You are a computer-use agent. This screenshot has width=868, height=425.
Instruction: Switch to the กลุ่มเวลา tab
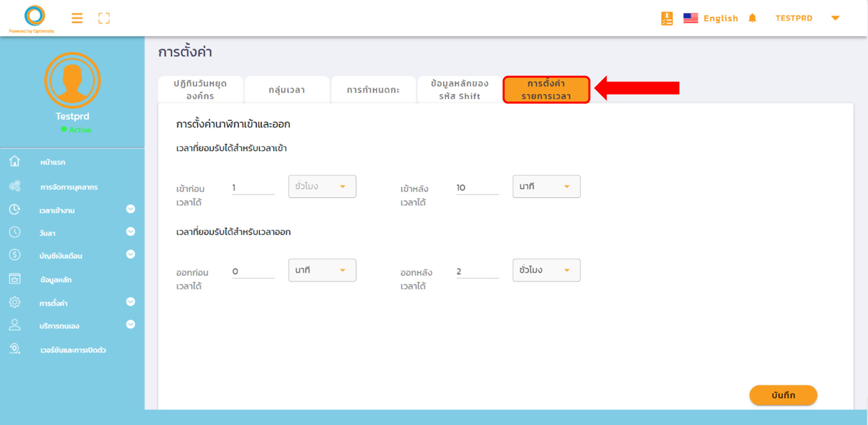coord(287,90)
